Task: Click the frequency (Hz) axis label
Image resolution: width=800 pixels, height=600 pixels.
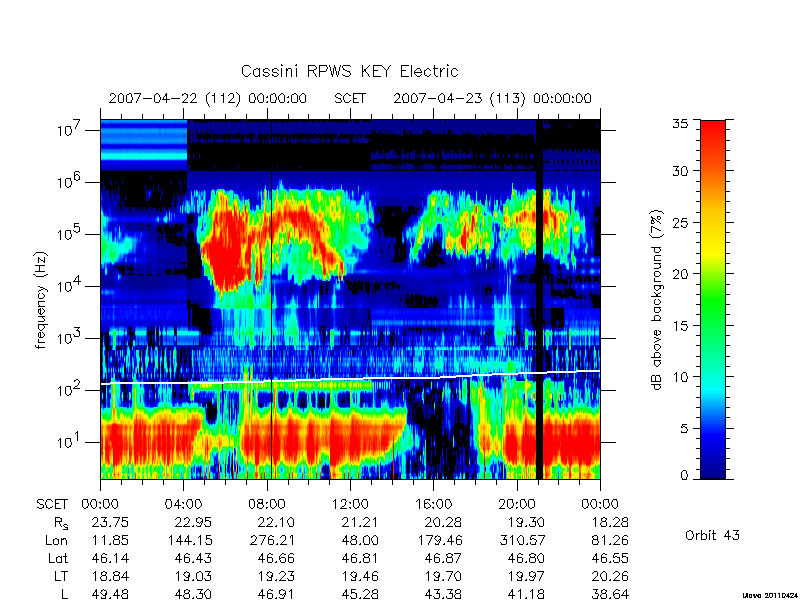Action: (x=41, y=300)
